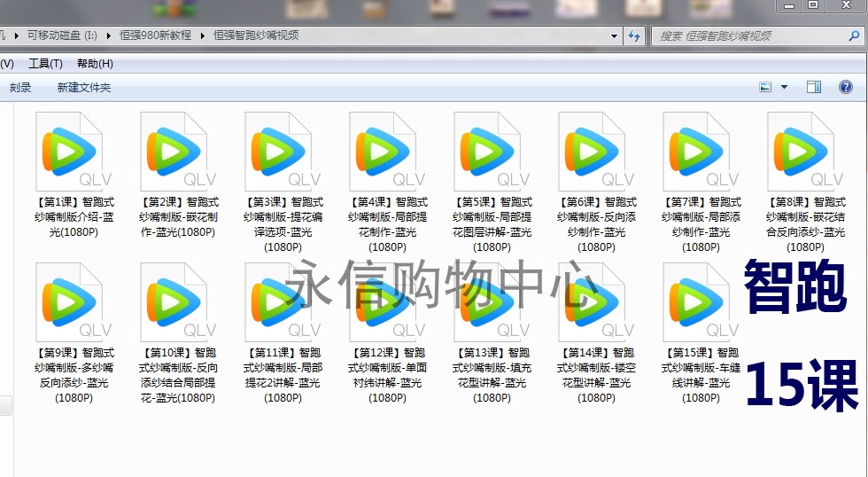Viewport: 868px width, 477px height.
Task: Open the address bar history dropdown
Action: click(614, 36)
